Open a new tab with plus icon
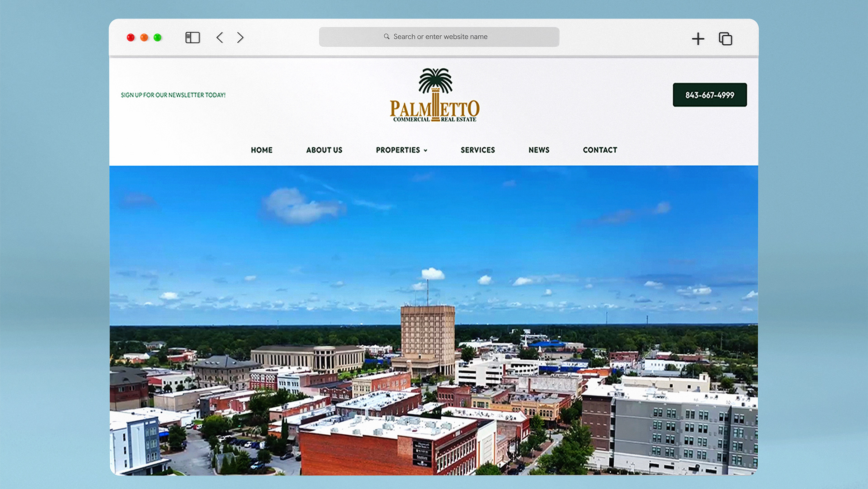The height and width of the screenshot is (489, 868). 698,39
